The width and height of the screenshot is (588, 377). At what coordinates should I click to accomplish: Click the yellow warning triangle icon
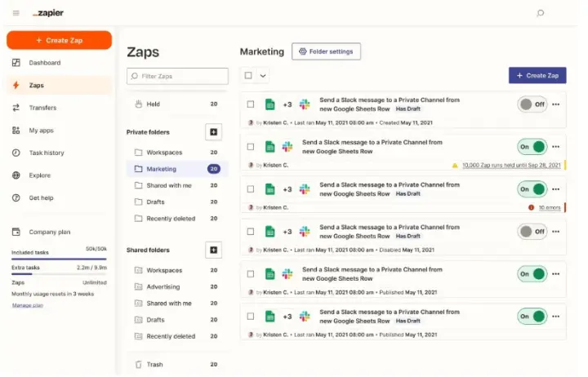click(455, 166)
